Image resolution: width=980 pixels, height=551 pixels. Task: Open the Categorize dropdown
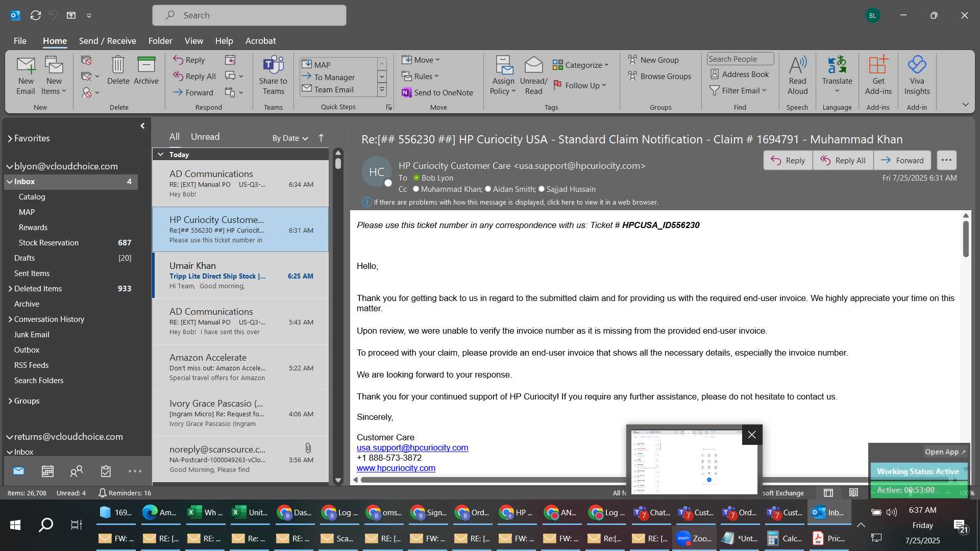coord(581,65)
